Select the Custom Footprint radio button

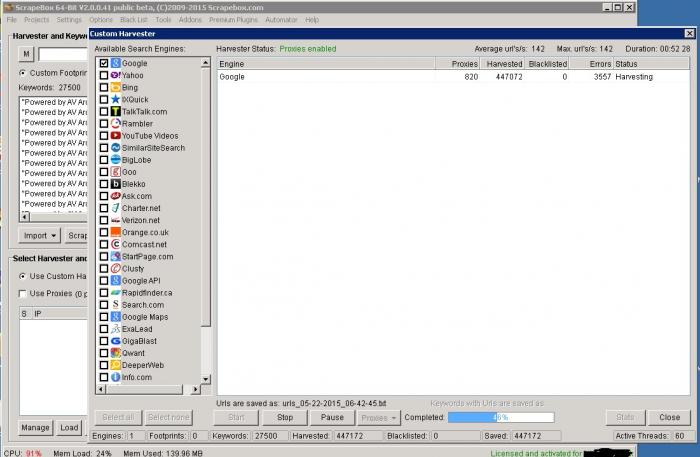click(x=22, y=73)
